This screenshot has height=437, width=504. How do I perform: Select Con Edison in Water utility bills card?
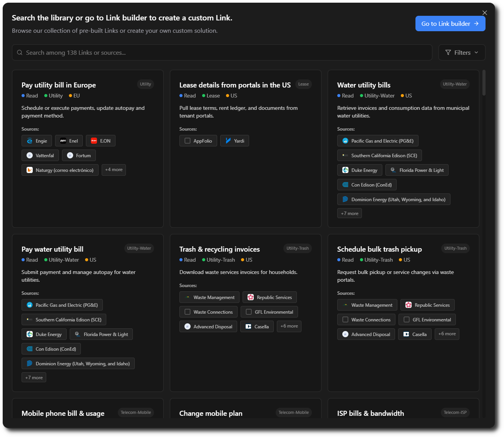367,185
